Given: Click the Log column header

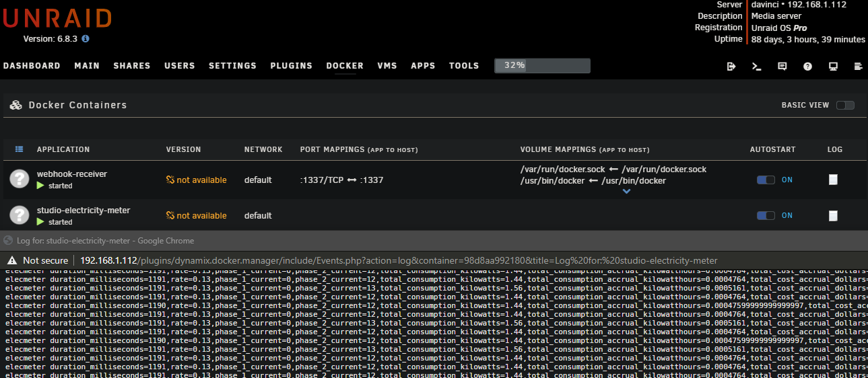Looking at the screenshot, I should click(x=835, y=149).
